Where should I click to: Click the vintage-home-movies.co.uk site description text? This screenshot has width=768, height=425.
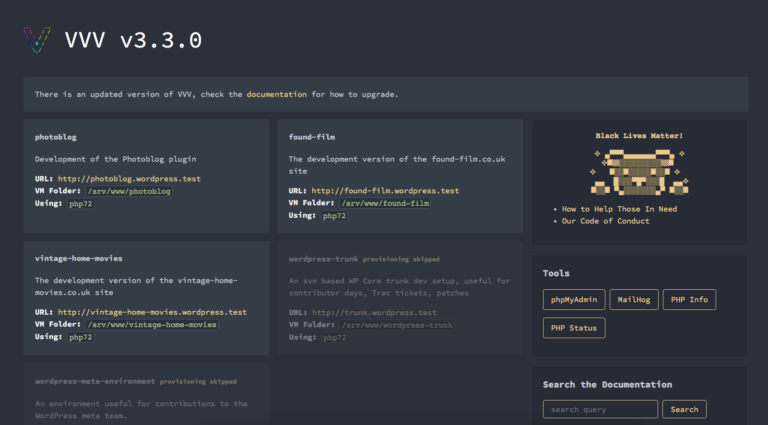[x=136, y=286]
